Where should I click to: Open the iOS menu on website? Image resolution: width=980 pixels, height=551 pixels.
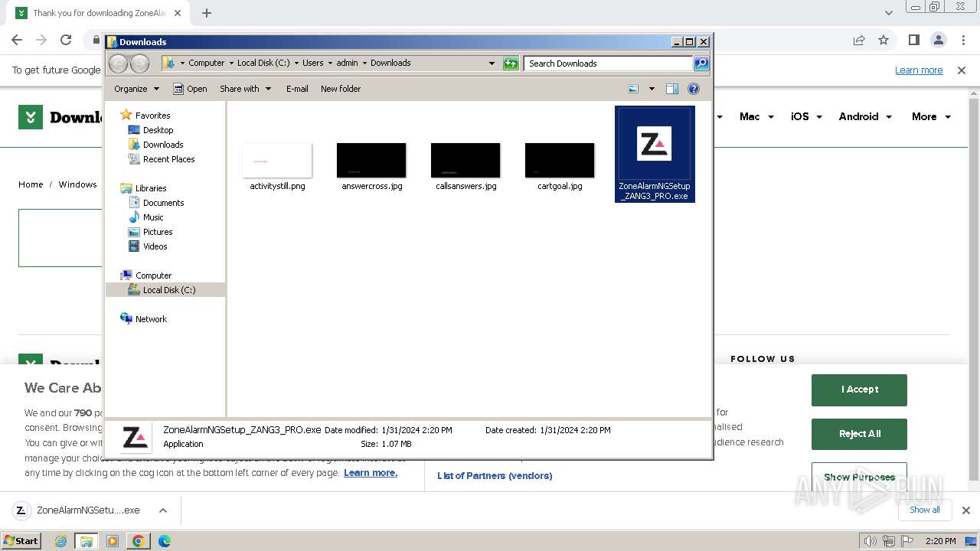806,117
